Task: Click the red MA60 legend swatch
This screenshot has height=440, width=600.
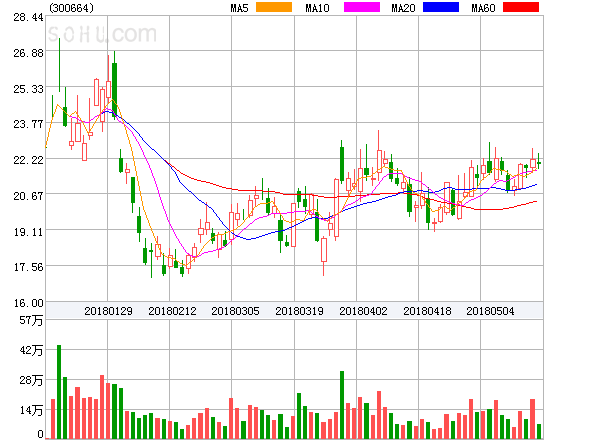Action: coord(521,7)
